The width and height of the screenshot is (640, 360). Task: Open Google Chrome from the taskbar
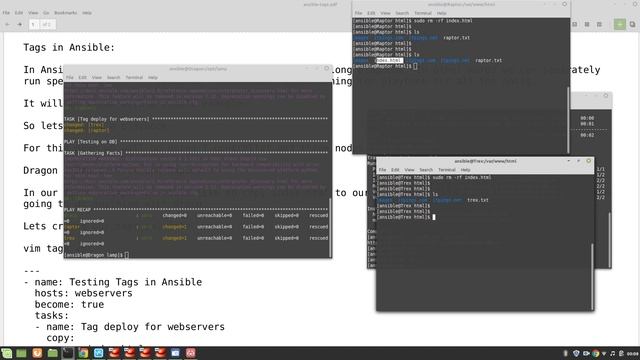pos(83,353)
